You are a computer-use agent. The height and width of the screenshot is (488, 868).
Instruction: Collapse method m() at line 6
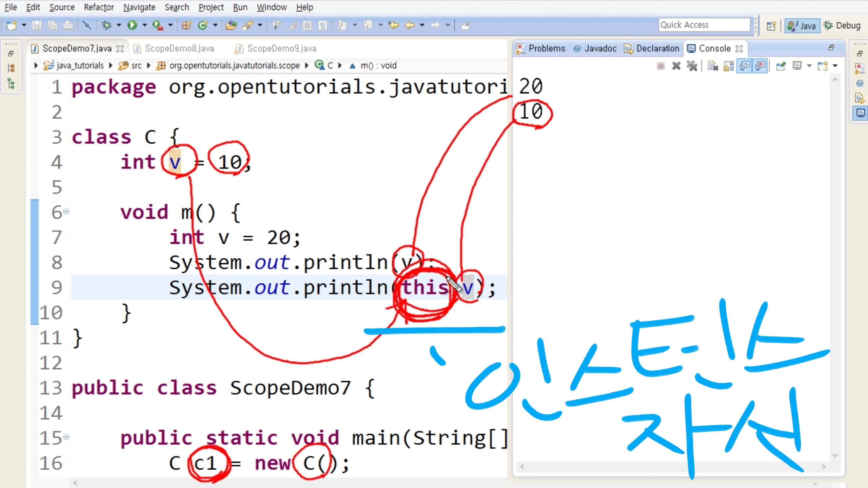click(66, 211)
